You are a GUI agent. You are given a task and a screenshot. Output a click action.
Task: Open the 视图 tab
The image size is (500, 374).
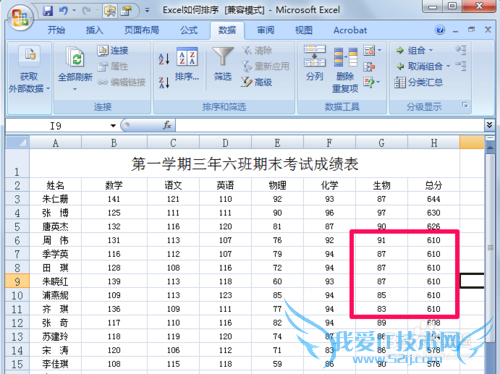[303, 30]
